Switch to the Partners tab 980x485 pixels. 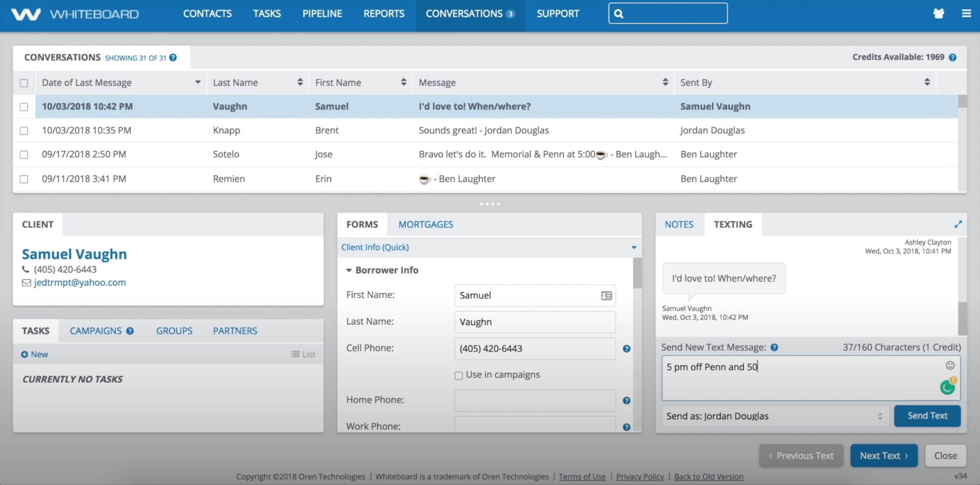pos(235,331)
